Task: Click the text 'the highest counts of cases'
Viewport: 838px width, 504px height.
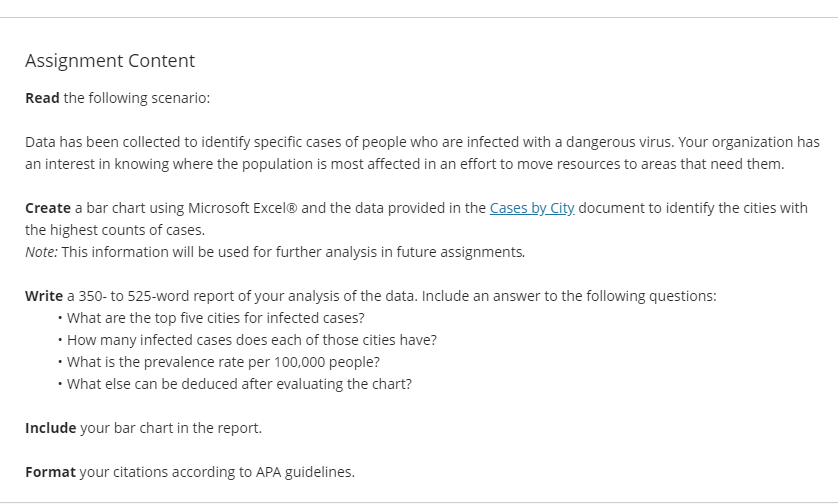Action: tap(114, 230)
